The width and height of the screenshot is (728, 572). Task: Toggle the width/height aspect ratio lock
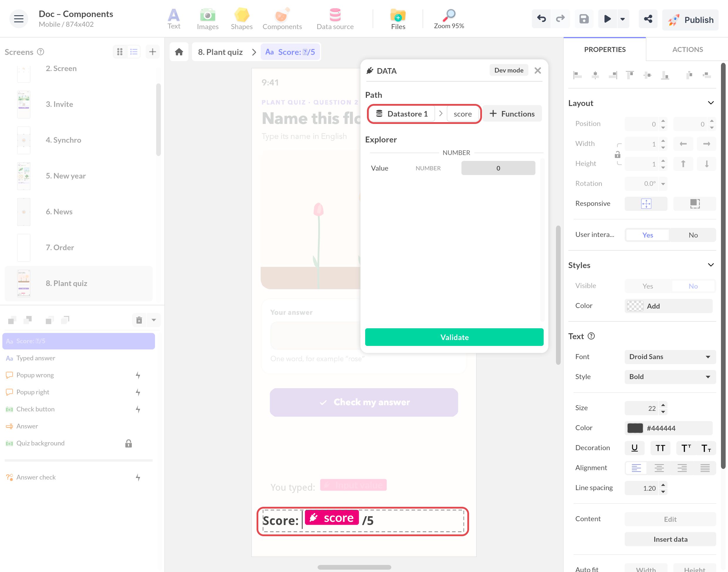(618, 154)
